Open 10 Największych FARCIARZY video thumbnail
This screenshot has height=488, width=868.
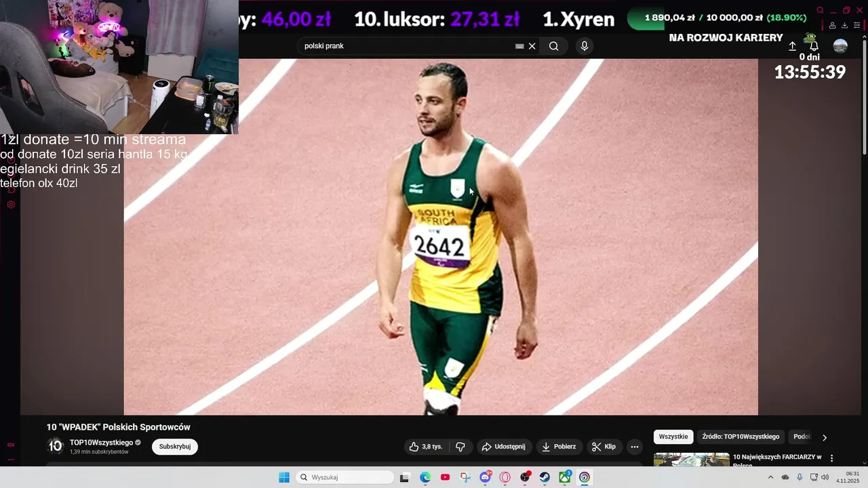tap(692, 460)
